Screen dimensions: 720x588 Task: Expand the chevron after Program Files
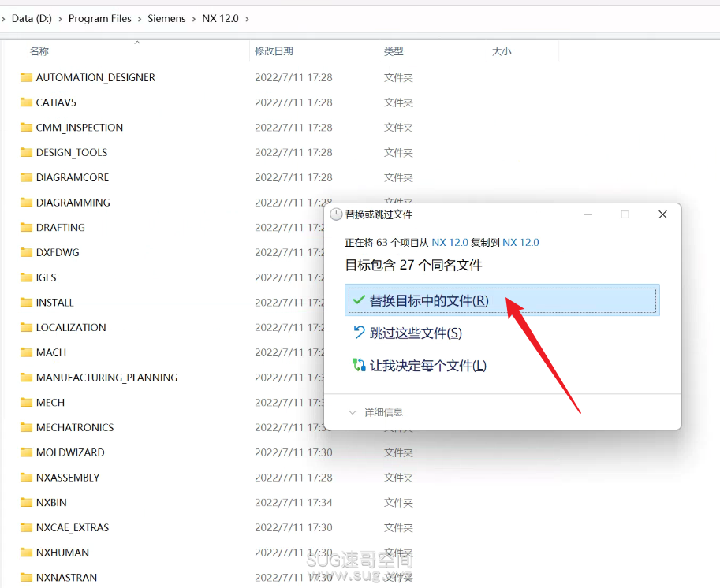tap(140, 19)
